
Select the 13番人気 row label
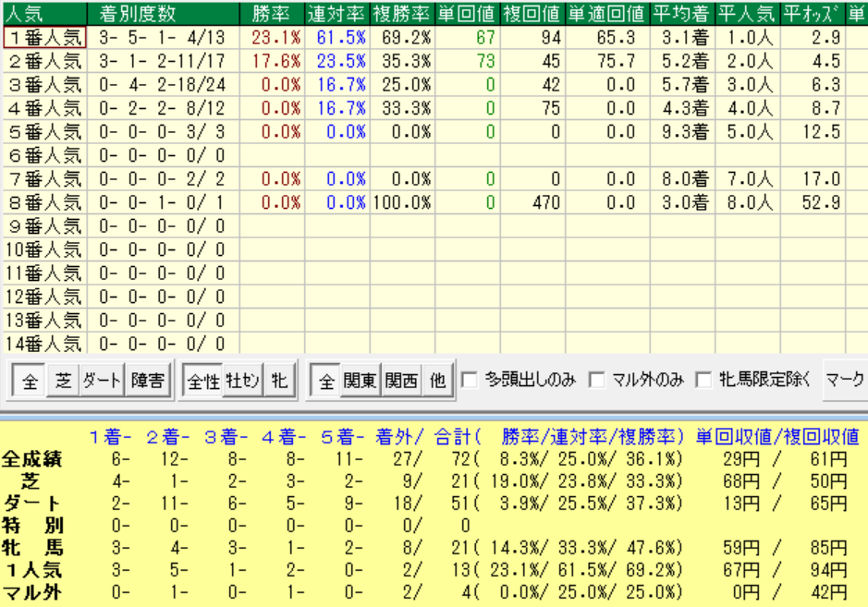click(45, 320)
